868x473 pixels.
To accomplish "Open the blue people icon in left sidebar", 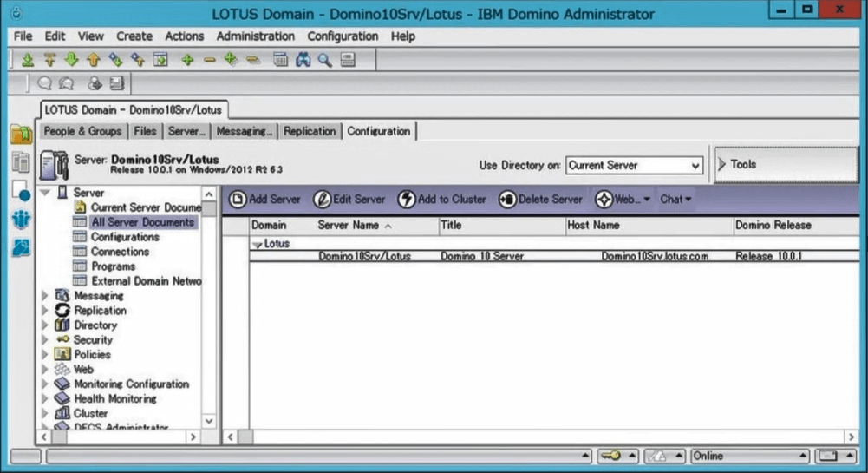I will tap(21, 220).
